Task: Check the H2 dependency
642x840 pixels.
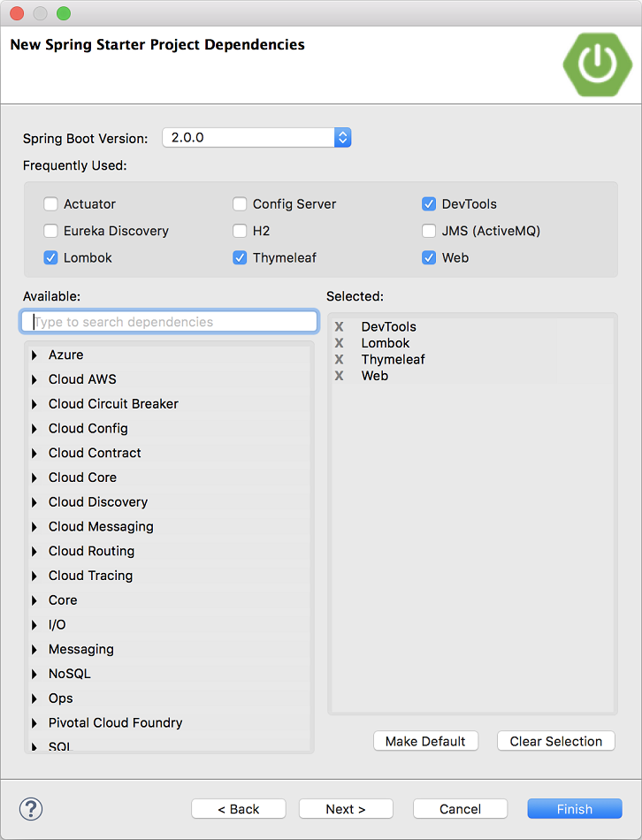Action: pos(240,231)
